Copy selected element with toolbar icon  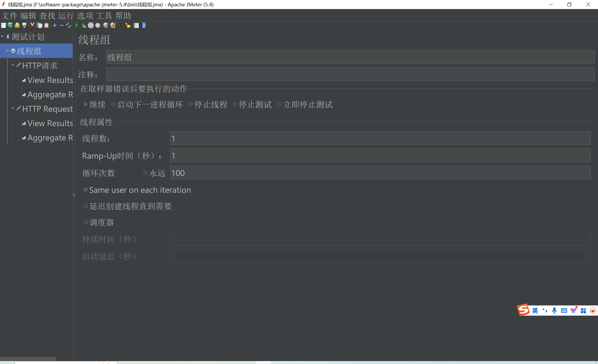[40, 25]
